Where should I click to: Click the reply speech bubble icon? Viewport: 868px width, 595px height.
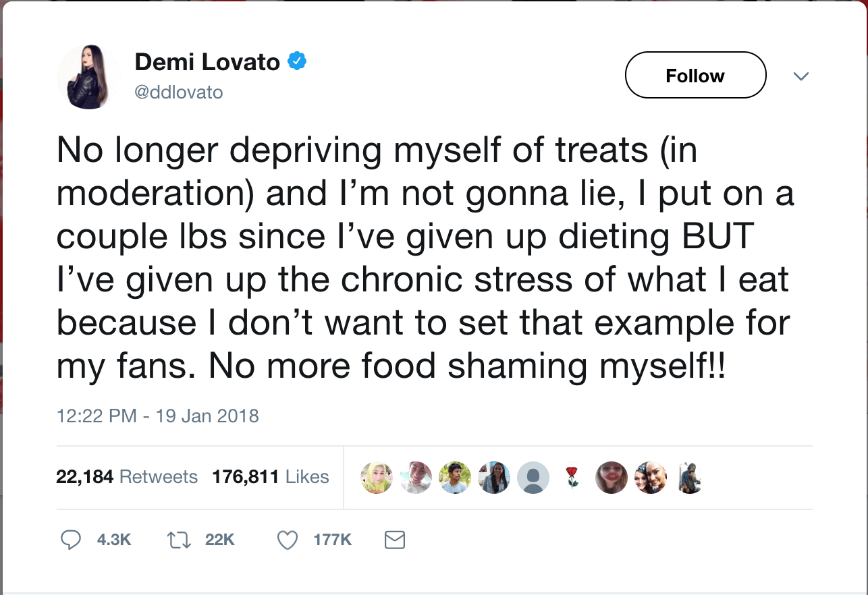(x=71, y=540)
